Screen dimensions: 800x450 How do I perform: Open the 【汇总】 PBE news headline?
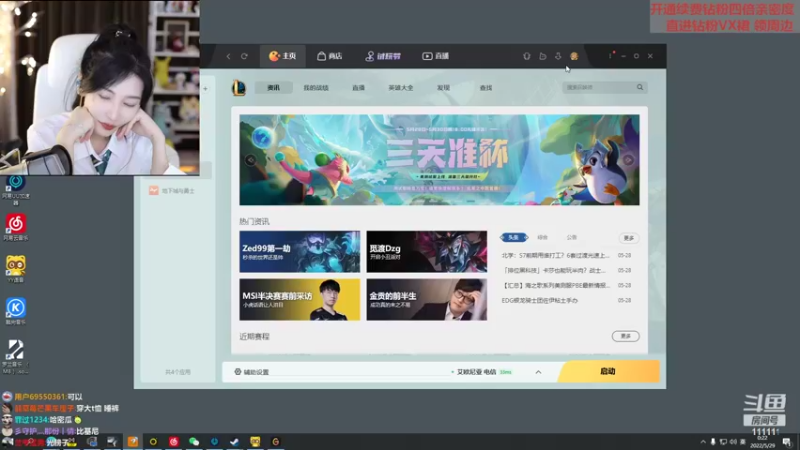pos(556,285)
